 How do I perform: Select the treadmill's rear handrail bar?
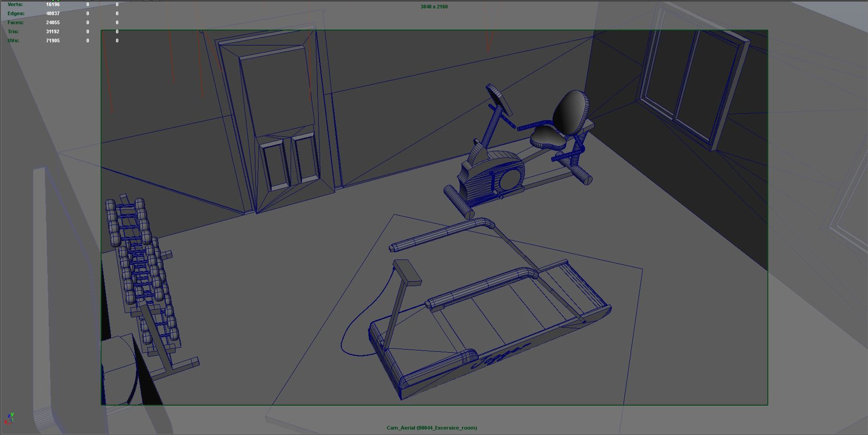click(443, 235)
